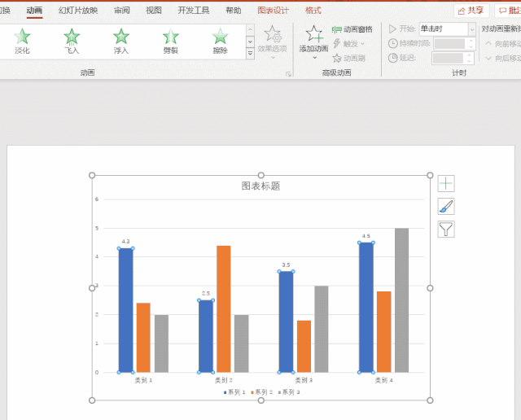Click the 持续时间 duration input field
Viewport: 521px width, 420px height.
450,43
